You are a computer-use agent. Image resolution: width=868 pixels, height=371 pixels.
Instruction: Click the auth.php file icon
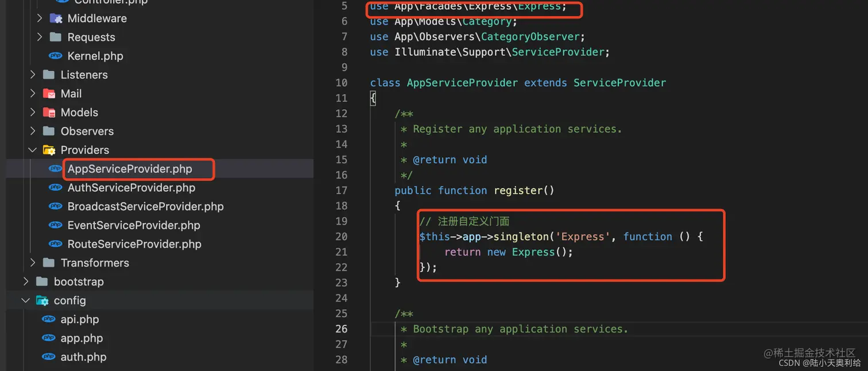click(49, 357)
